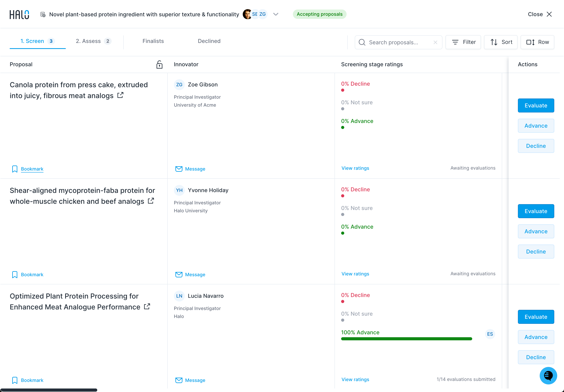The width and height of the screenshot is (564, 392).
Task: Evaluate Lucia Navarro's proposal
Action: pos(536,317)
